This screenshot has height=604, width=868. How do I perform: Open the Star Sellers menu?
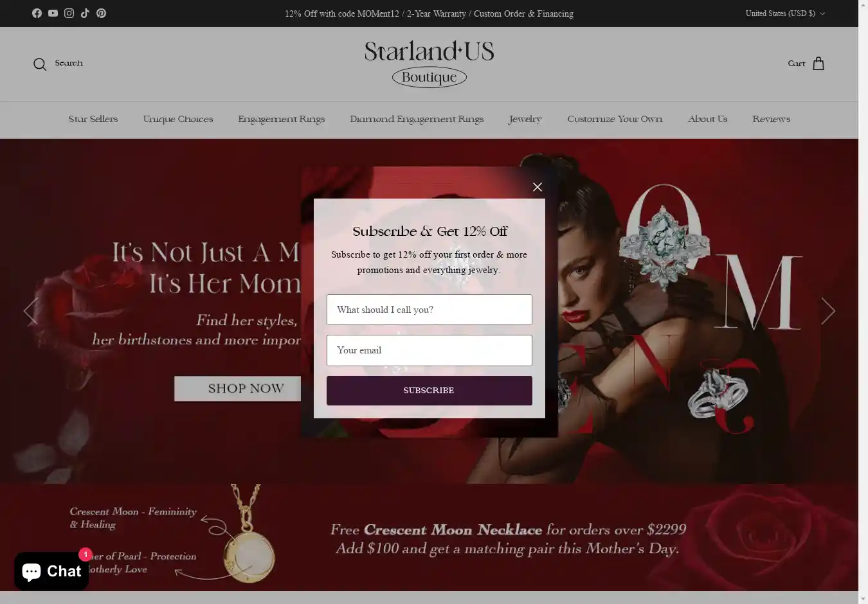pos(93,119)
